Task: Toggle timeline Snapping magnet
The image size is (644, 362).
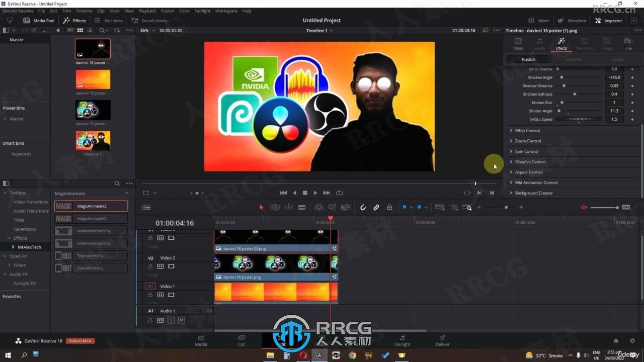Action: pyautogui.click(x=363, y=207)
